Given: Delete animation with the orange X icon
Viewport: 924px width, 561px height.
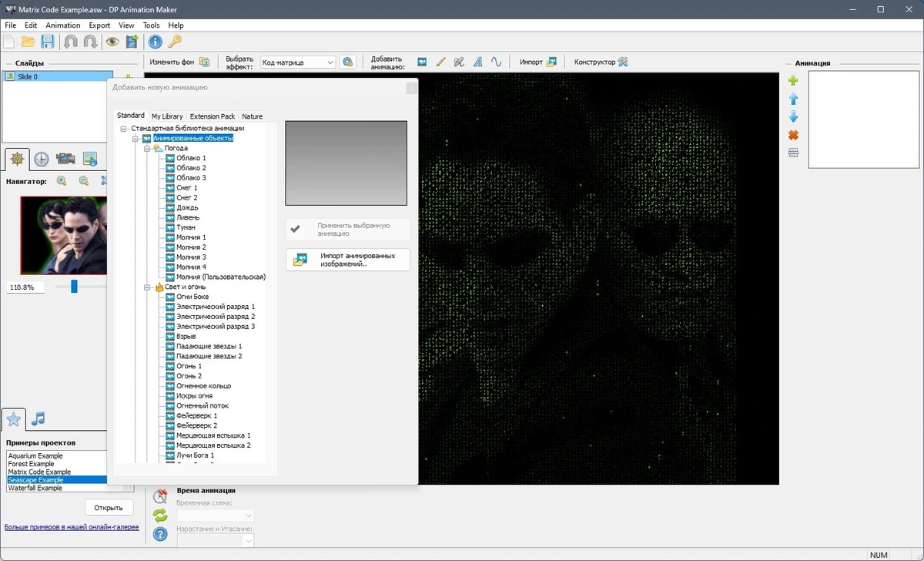Looking at the screenshot, I should click(793, 135).
